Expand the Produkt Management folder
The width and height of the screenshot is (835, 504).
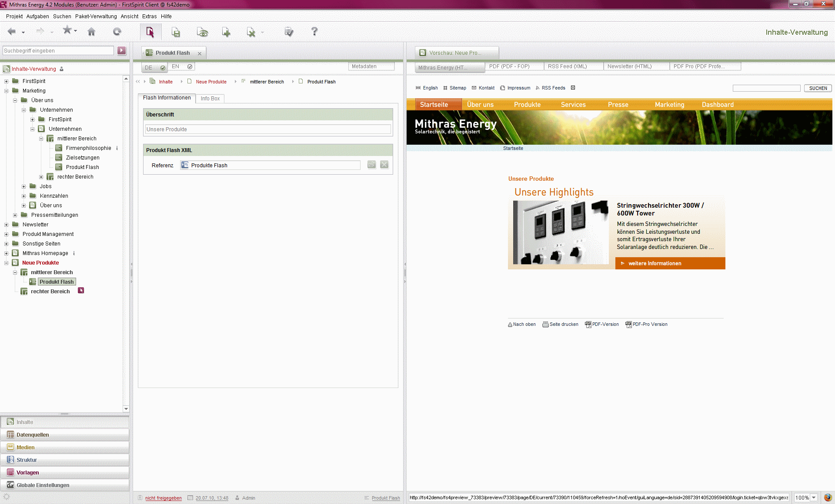click(7, 234)
